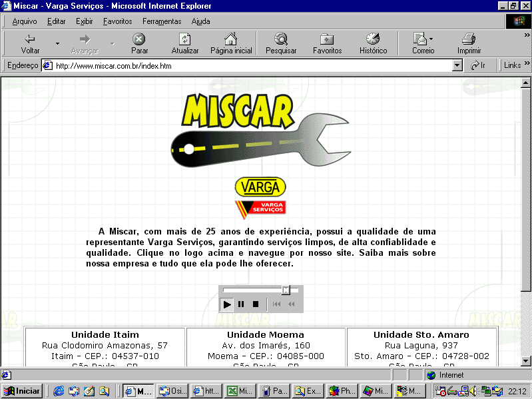Open the Ferramentas menu
This screenshot has width=532, height=399.
point(161,21)
